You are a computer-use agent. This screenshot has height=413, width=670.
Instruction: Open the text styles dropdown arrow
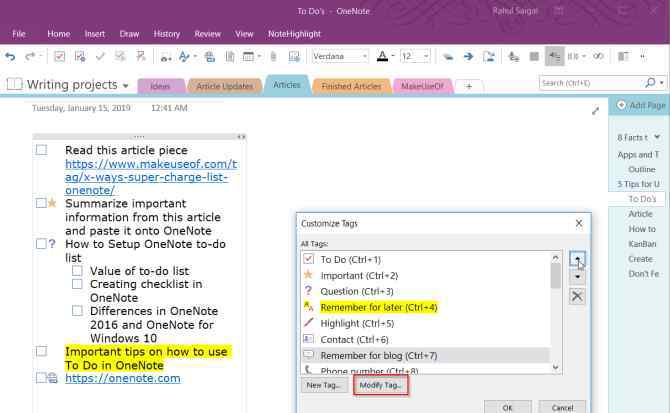click(195, 56)
